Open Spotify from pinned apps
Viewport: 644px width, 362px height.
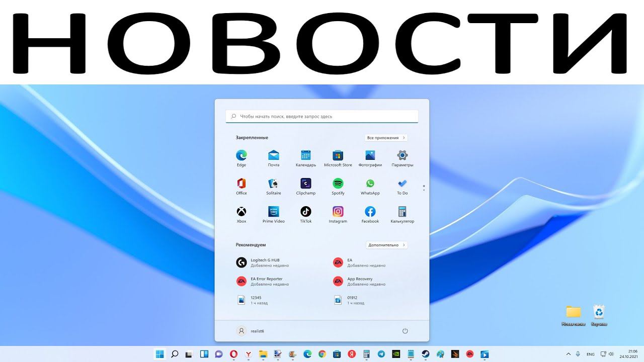coord(338,186)
